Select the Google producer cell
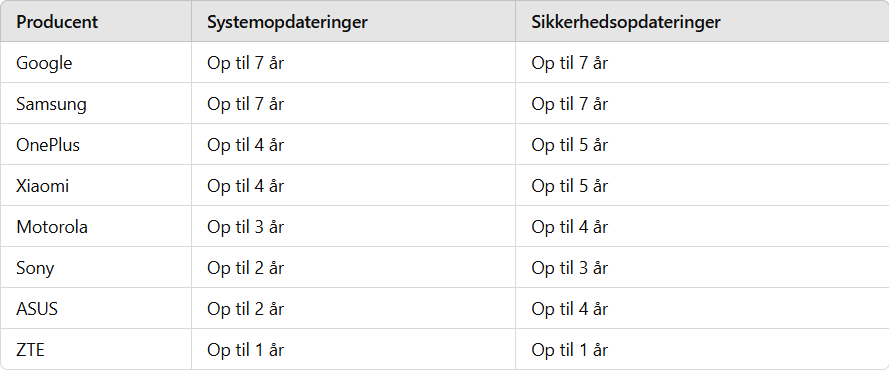 click(x=96, y=62)
